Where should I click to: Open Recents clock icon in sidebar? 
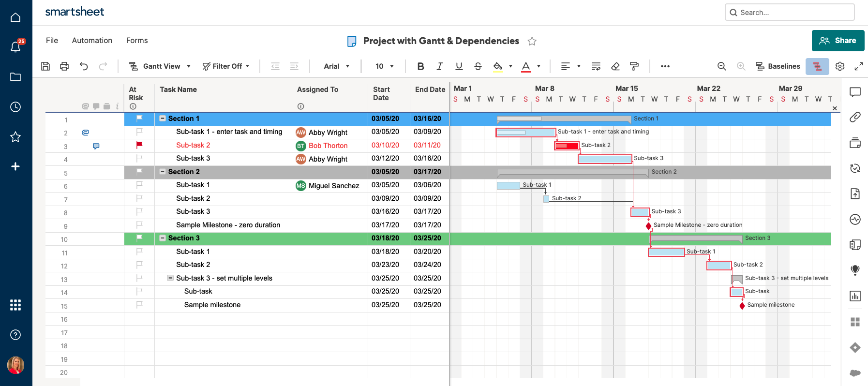tap(15, 107)
